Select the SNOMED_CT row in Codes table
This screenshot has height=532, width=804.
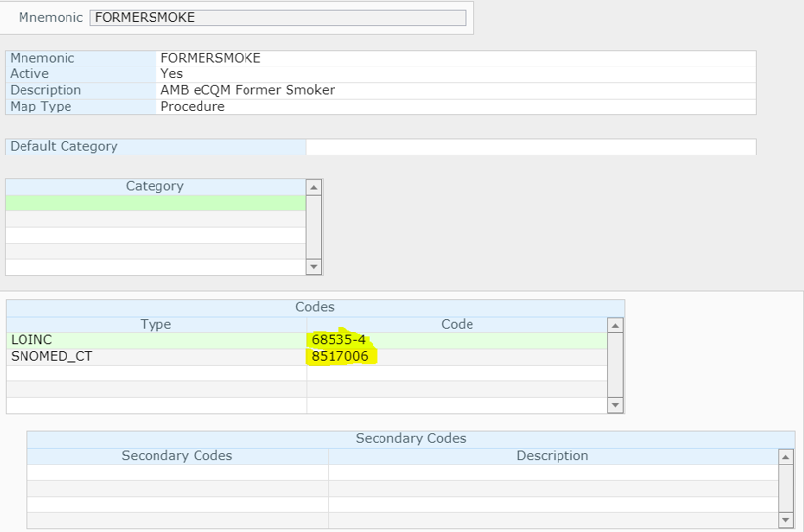pyautogui.click(x=306, y=357)
